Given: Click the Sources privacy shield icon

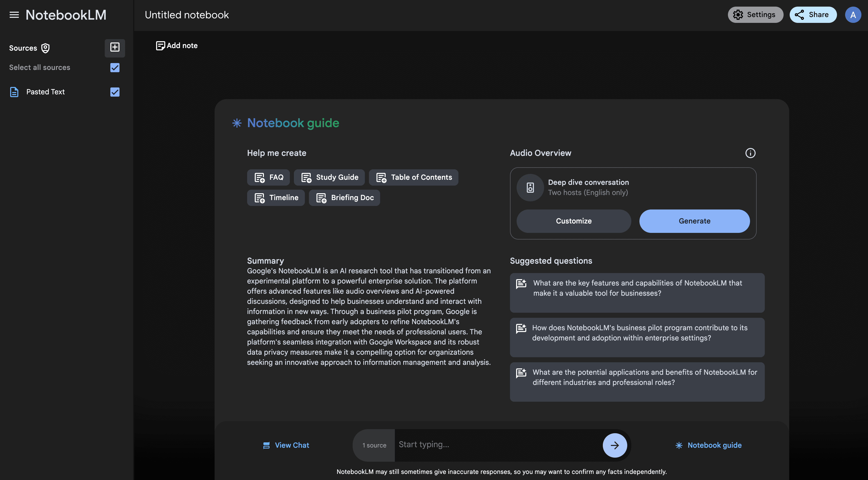Looking at the screenshot, I should pyautogui.click(x=46, y=48).
